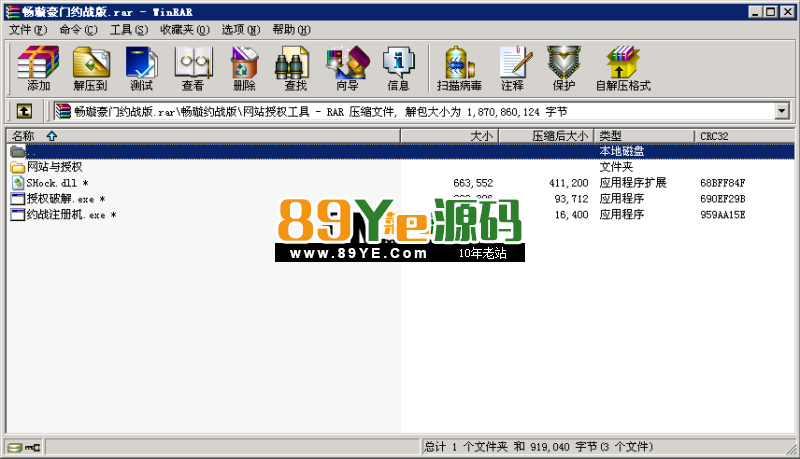
Task: Sort by CRC32 column header
Action: (x=744, y=136)
